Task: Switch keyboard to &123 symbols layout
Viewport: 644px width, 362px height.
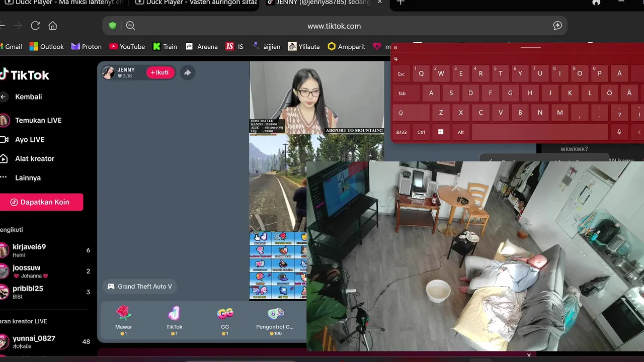Action: tap(401, 132)
